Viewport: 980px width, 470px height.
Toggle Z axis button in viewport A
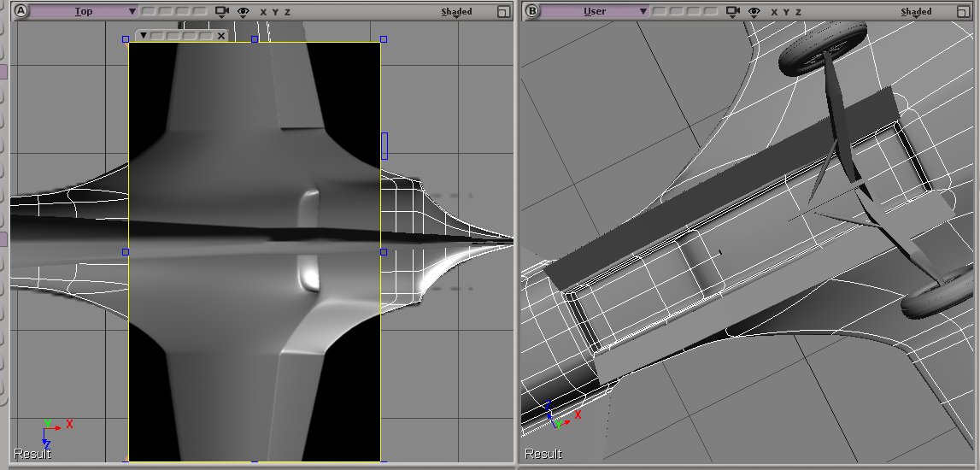287,12
